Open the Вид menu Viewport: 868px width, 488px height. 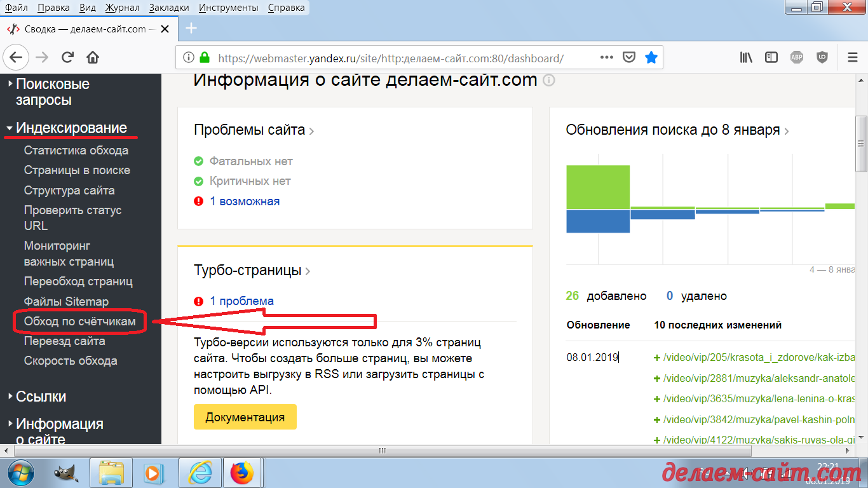pos(88,8)
